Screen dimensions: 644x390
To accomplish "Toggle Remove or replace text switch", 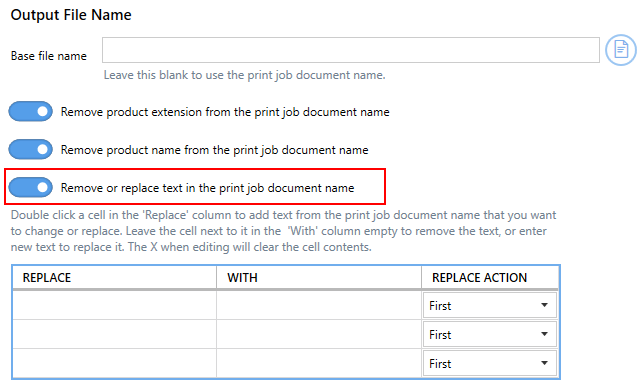I will (x=31, y=188).
